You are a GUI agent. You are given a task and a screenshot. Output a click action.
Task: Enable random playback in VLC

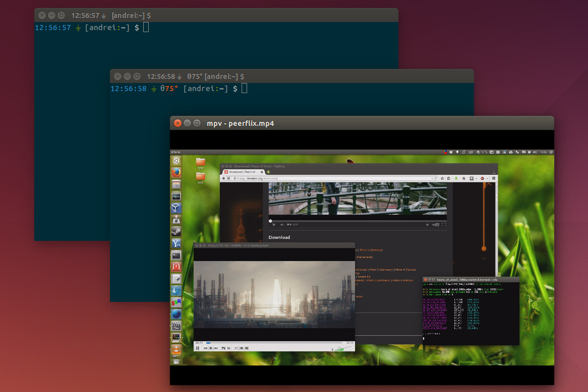(246, 348)
